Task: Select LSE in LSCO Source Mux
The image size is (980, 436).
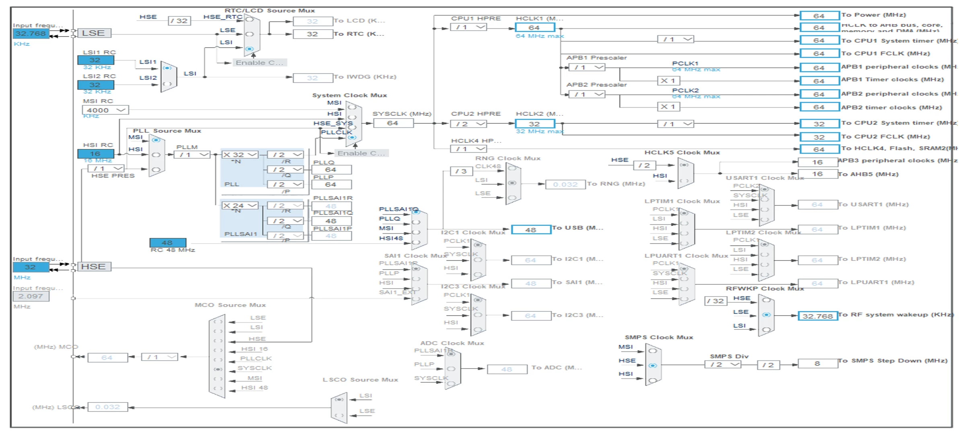Action: tap(339, 416)
